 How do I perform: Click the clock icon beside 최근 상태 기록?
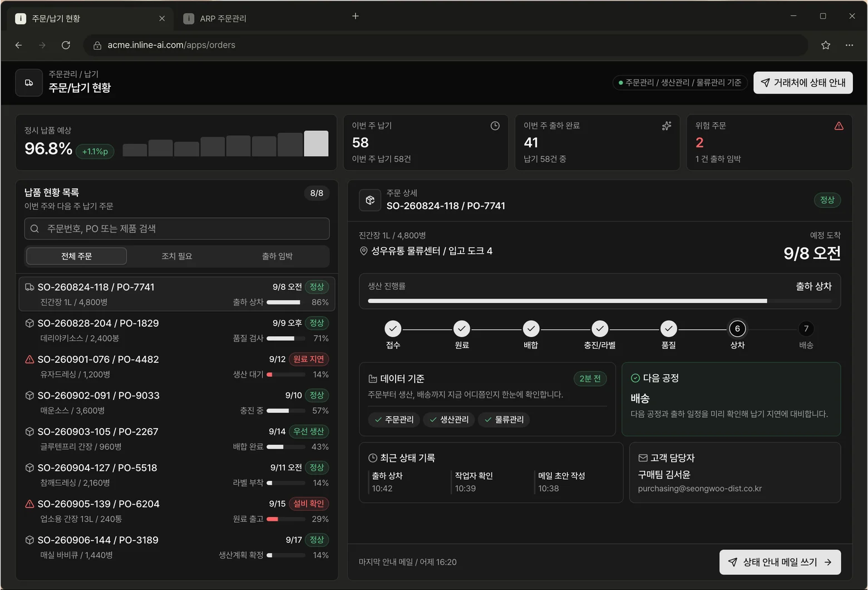pyautogui.click(x=373, y=458)
